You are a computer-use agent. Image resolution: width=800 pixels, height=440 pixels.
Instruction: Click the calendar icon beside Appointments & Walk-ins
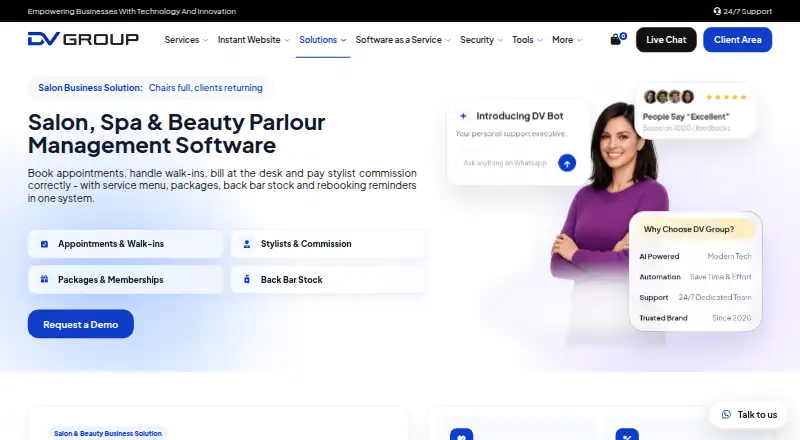(x=44, y=244)
